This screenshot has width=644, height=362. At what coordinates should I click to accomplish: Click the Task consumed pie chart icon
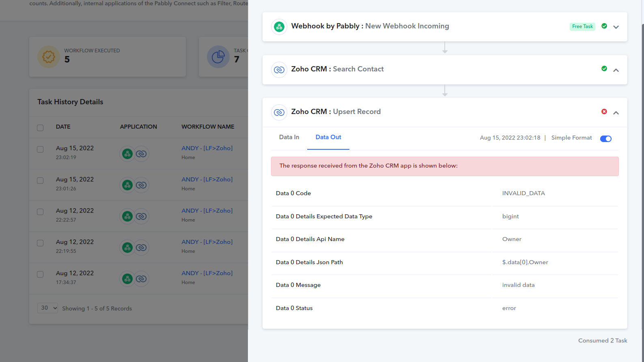point(218,57)
